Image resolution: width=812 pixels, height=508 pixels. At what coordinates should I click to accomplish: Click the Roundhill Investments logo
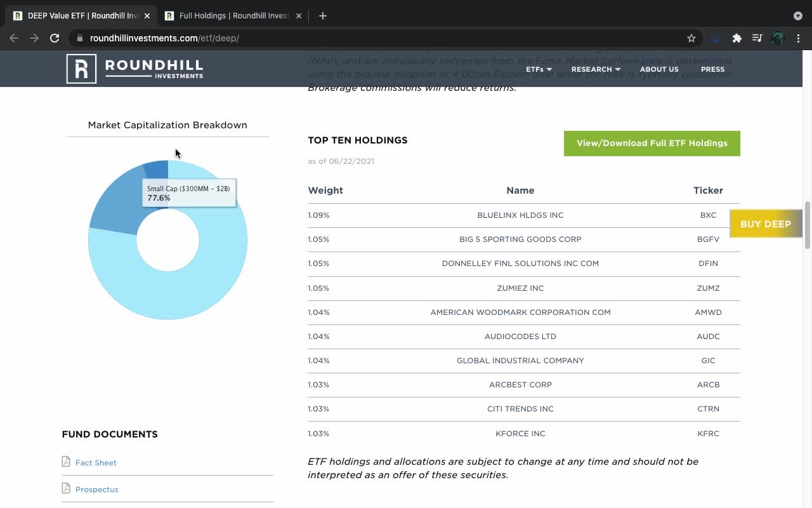coord(134,69)
